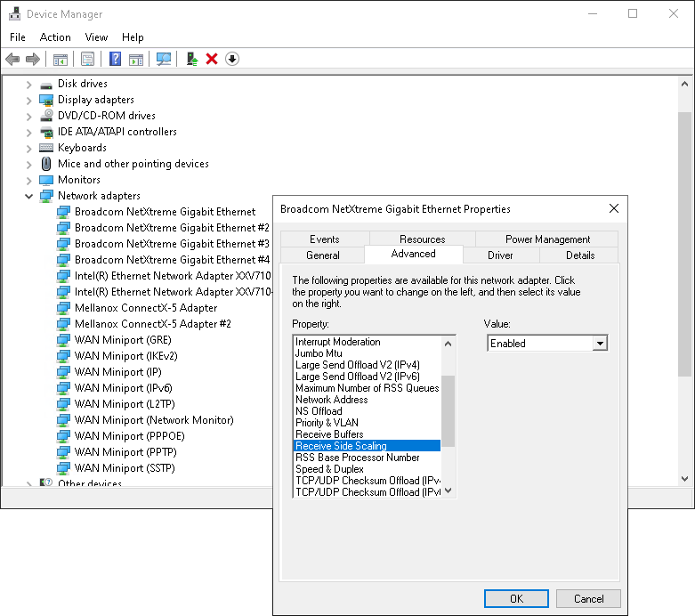Expand the Disk drives category
Image resolution: width=695 pixels, height=616 pixels.
point(28,84)
